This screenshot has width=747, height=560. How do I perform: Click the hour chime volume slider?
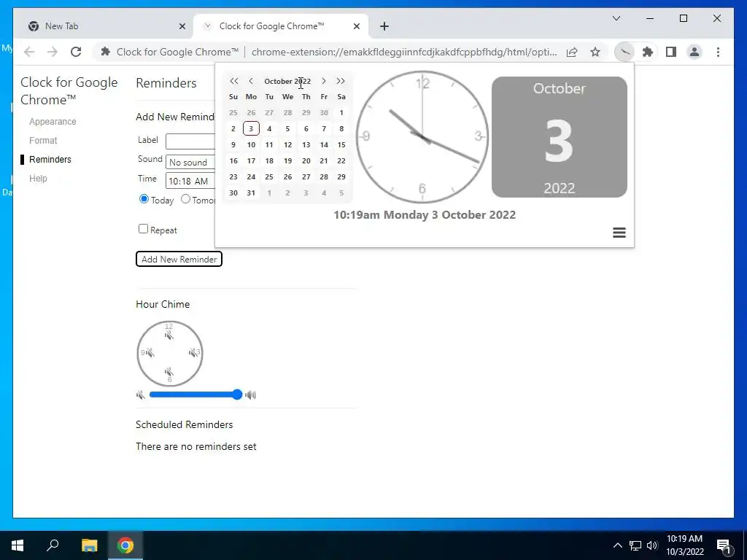point(196,394)
